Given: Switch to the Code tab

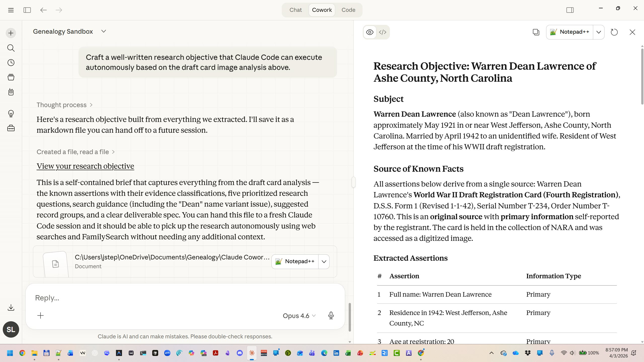Looking at the screenshot, I should (x=348, y=10).
